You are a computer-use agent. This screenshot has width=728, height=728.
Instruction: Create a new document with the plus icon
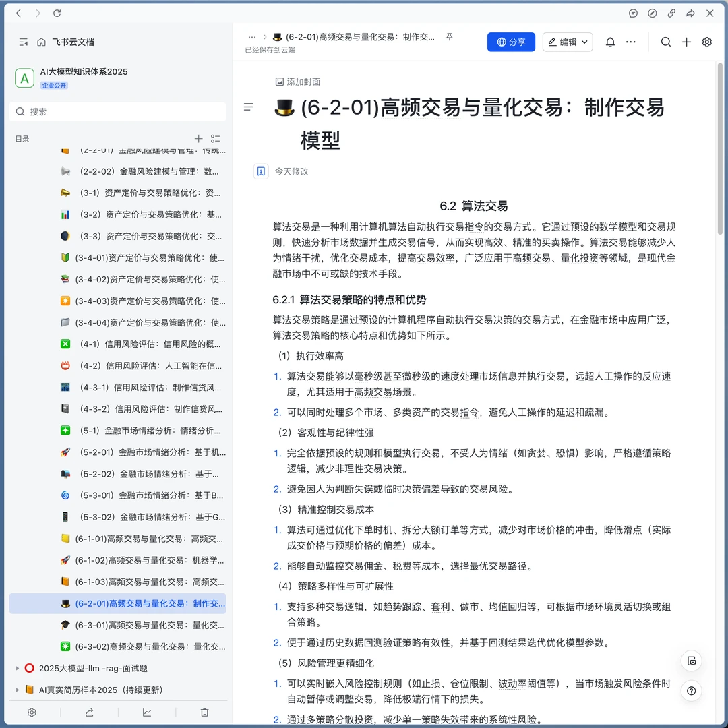pyautogui.click(x=686, y=42)
